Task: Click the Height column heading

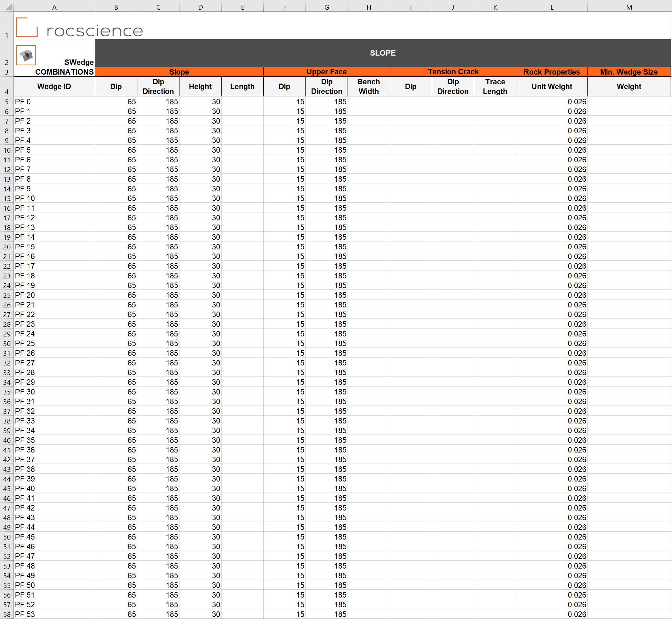Action: pos(200,86)
